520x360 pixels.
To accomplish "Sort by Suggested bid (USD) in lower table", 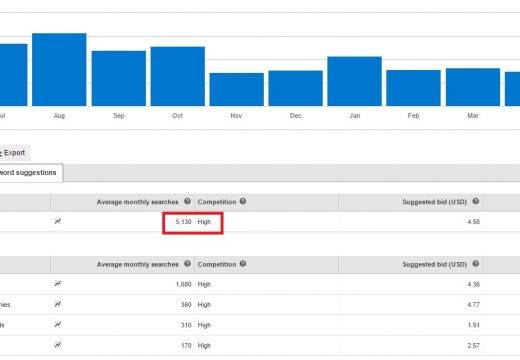I will pyautogui.click(x=434, y=264).
